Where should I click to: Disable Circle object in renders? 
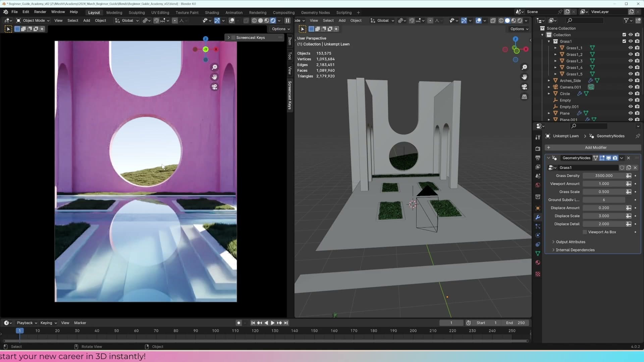coord(637,94)
